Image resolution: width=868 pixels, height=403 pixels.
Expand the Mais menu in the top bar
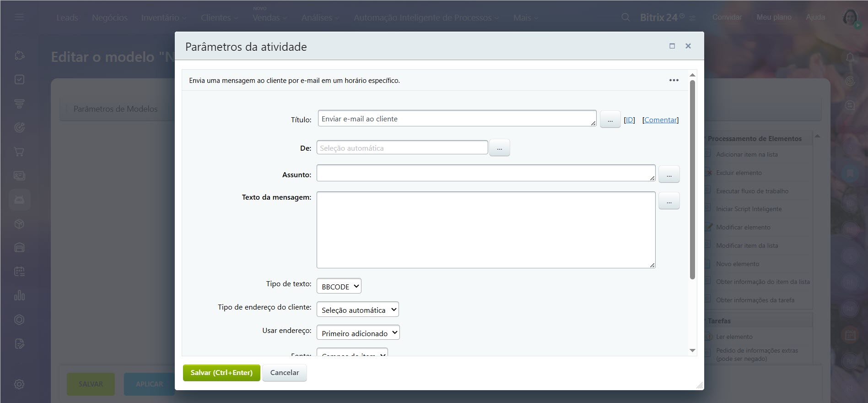pos(526,17)
